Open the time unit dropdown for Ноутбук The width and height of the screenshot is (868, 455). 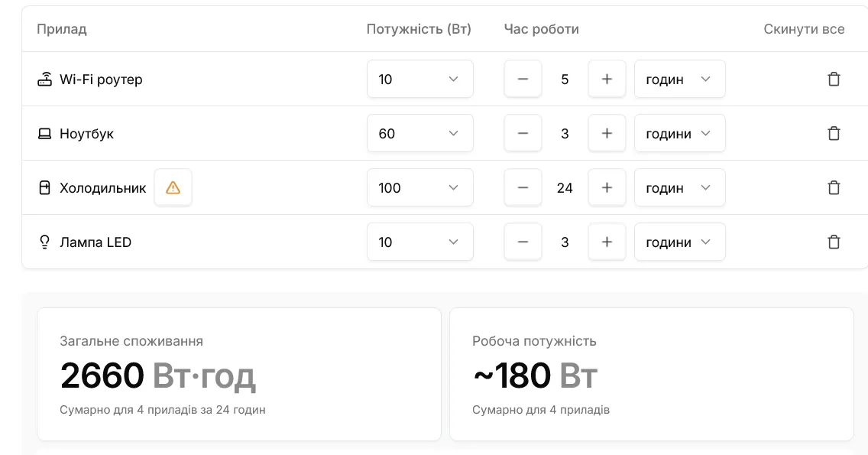pos(679,133)
